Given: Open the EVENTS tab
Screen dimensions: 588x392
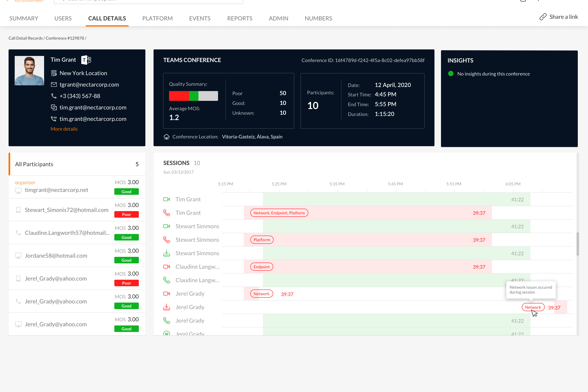Looking at the screenshot, I should point(200,18).
